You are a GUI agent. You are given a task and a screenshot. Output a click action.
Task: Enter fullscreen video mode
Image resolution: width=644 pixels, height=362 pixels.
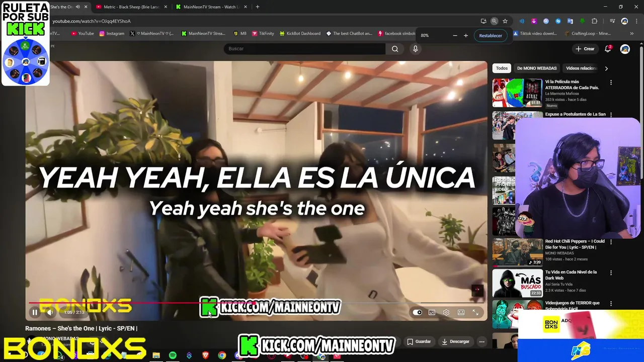pos(475,312)
